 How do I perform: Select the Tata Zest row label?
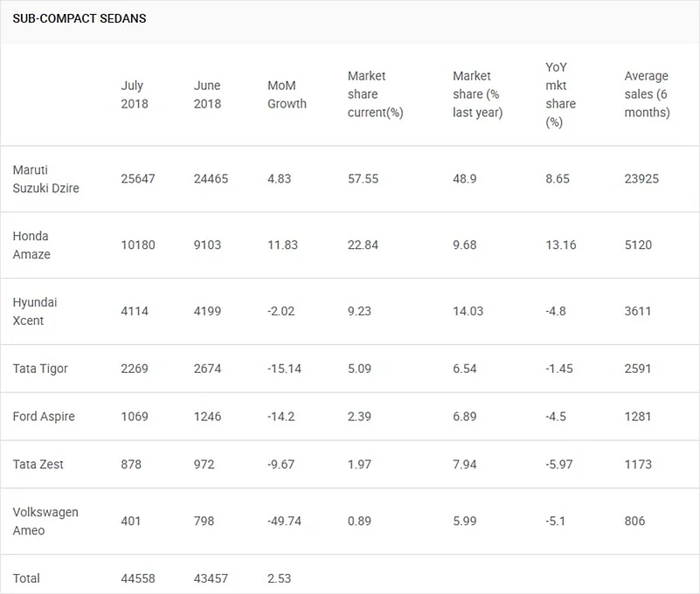pos(38,465)
